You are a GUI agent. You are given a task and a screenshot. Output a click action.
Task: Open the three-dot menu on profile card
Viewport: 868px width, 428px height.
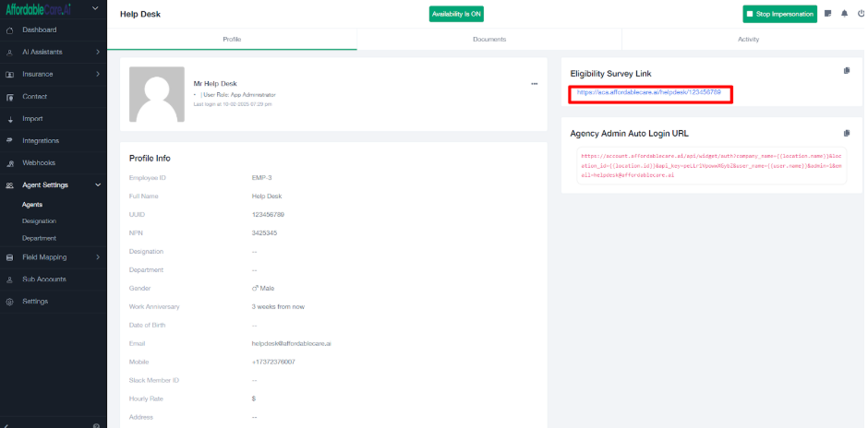[534, 84]
